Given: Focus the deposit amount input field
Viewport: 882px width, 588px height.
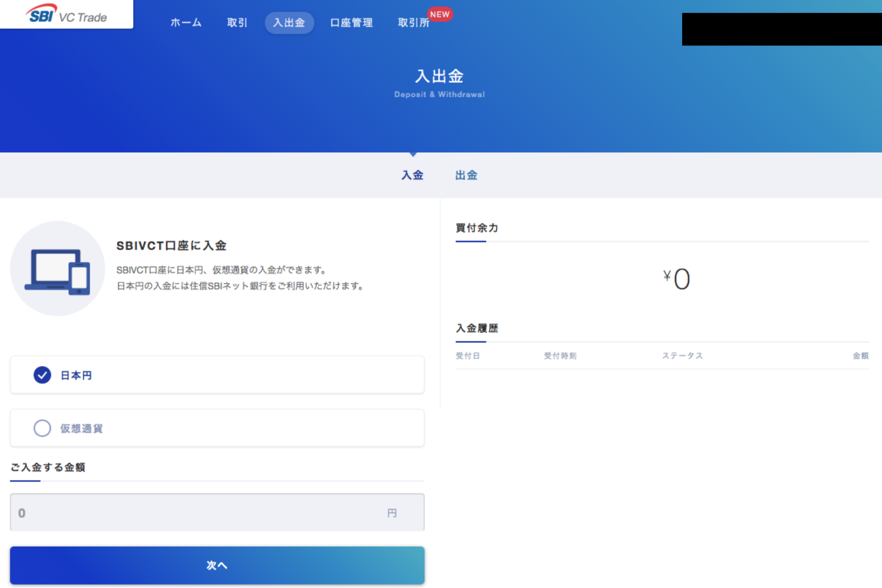Looking at the screenshot, I should pos(217,512).
